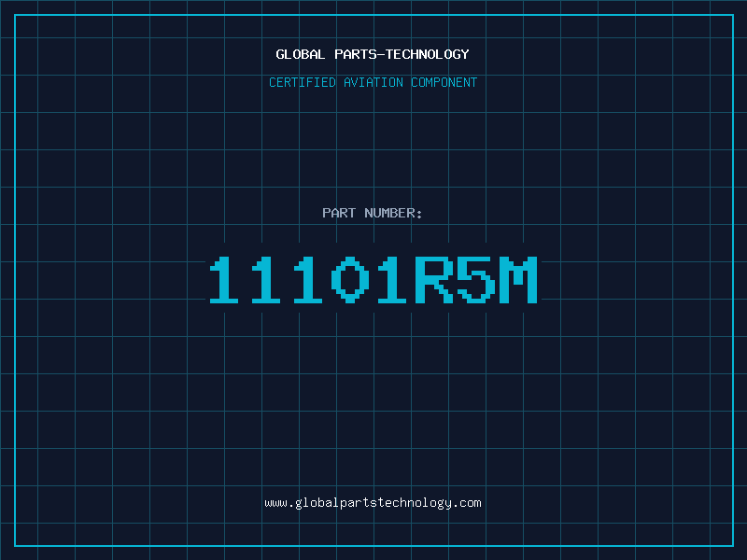Click the word COMPONENT in the subtitle
Image resolution: width=747 pixels, height=560 pixels.
[444, 82]
